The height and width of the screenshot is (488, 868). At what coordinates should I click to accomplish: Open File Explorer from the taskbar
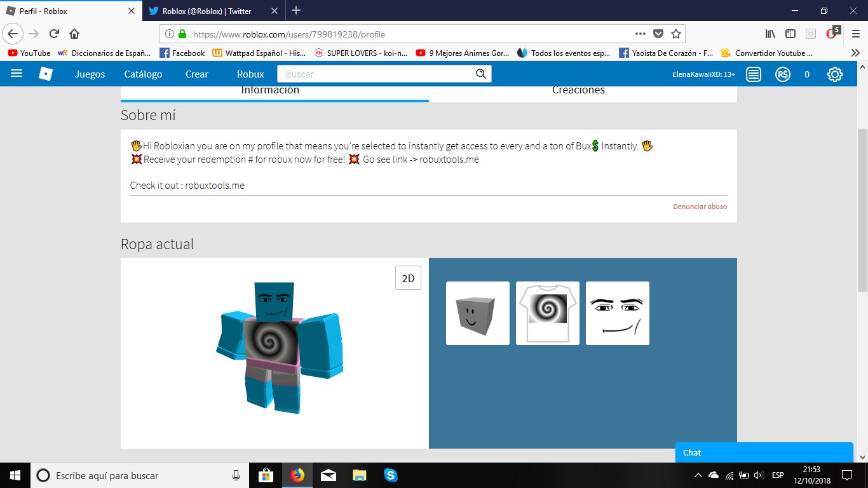tap(359, 475)
